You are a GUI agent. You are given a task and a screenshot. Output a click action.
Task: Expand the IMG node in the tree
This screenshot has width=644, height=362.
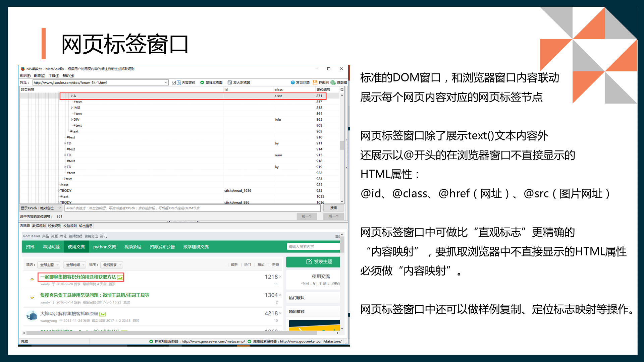click(x=72, y=108)
